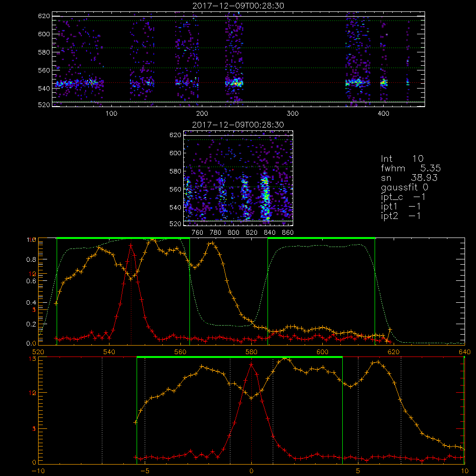The height and width of the screenshot is (476, 476).
Task: Click the orange curve peak near 6 in bottom plot
Action: coord(377,362)
